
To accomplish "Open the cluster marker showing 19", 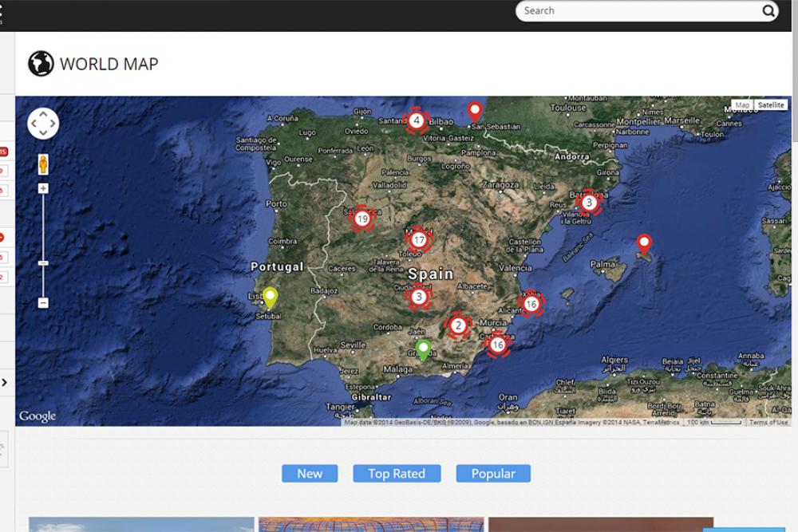I will pos(362,219).
